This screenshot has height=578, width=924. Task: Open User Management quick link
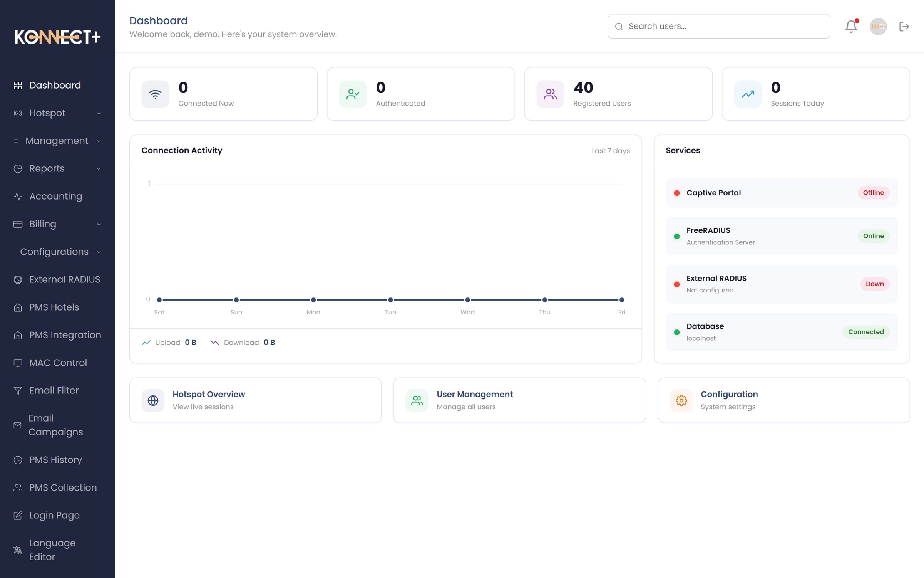(x=519, y=400)
